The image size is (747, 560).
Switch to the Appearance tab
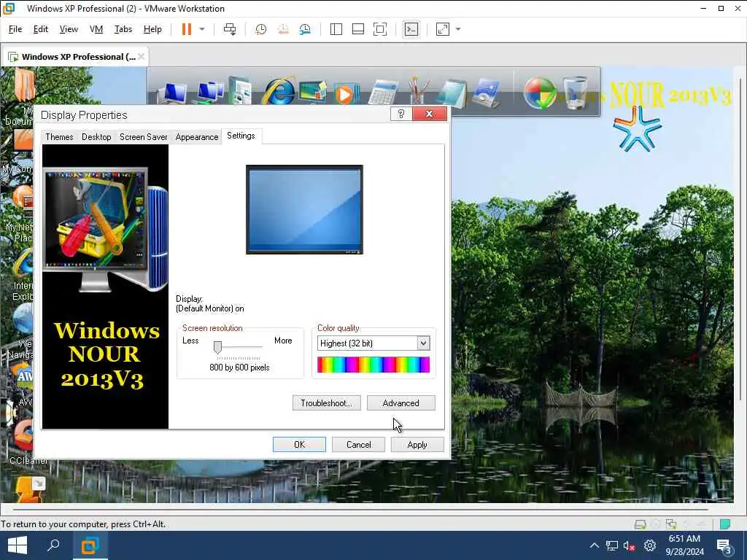(x=197, y=136)
